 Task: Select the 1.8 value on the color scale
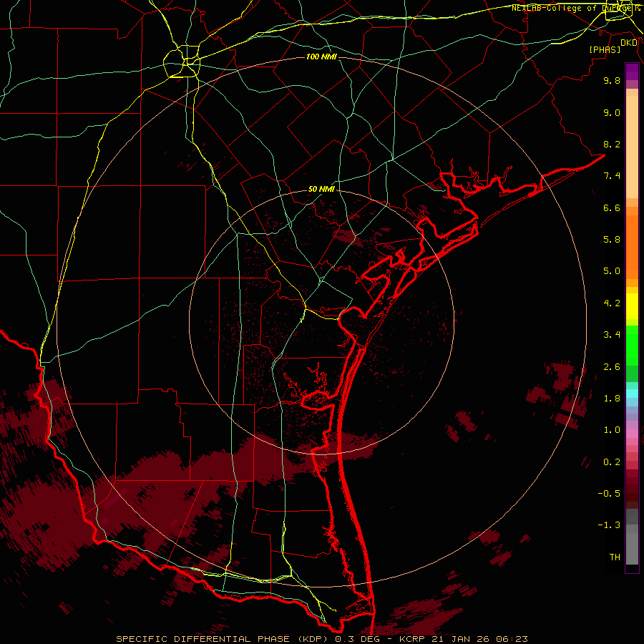coord(612,399)
